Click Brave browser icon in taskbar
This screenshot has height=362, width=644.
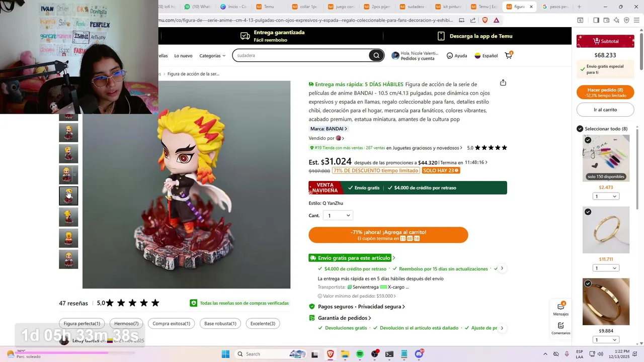coord(330,354)
